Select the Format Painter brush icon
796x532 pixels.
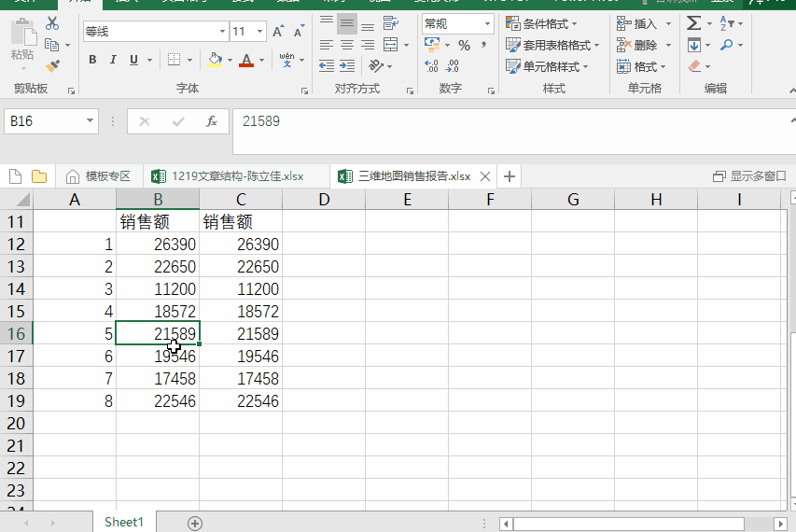point(52,66)
